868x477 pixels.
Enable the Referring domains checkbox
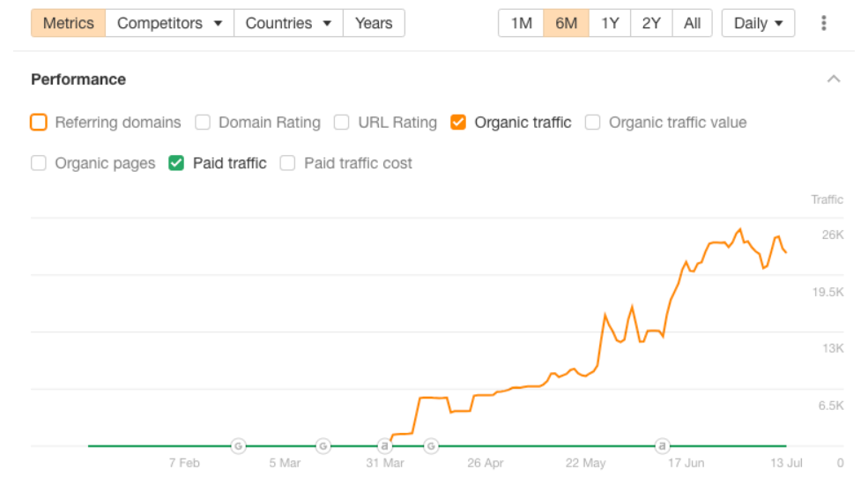[38, 123]
